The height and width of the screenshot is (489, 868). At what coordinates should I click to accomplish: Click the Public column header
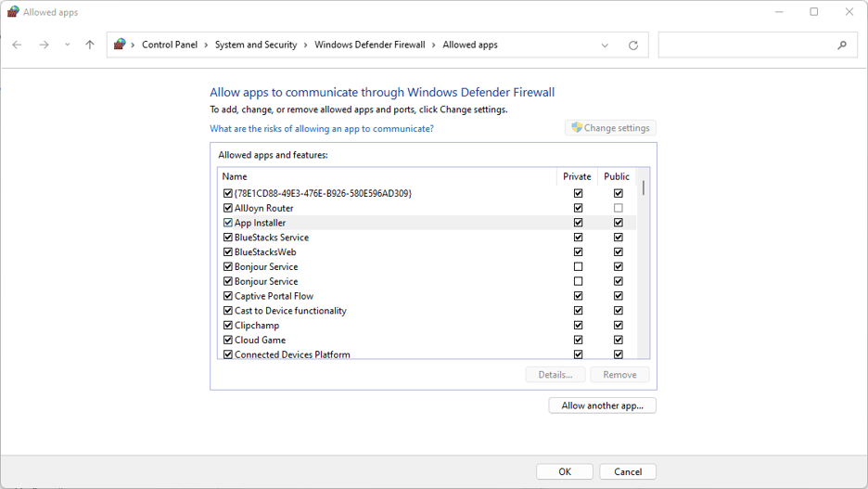(617, 176)
